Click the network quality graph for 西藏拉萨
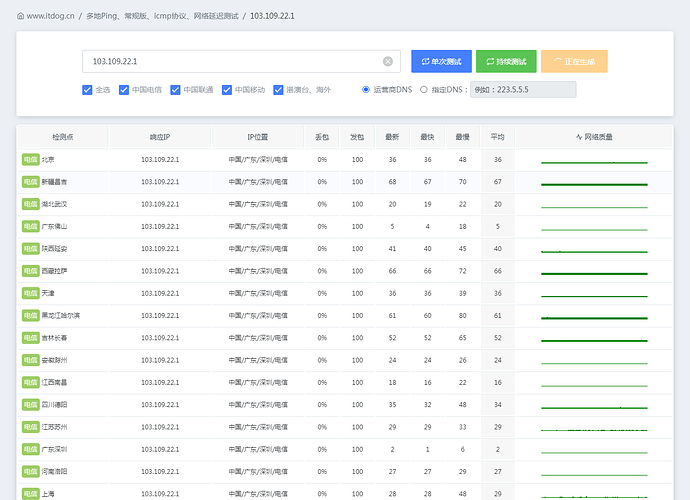 pyautogui.click(x=594, y=274)
